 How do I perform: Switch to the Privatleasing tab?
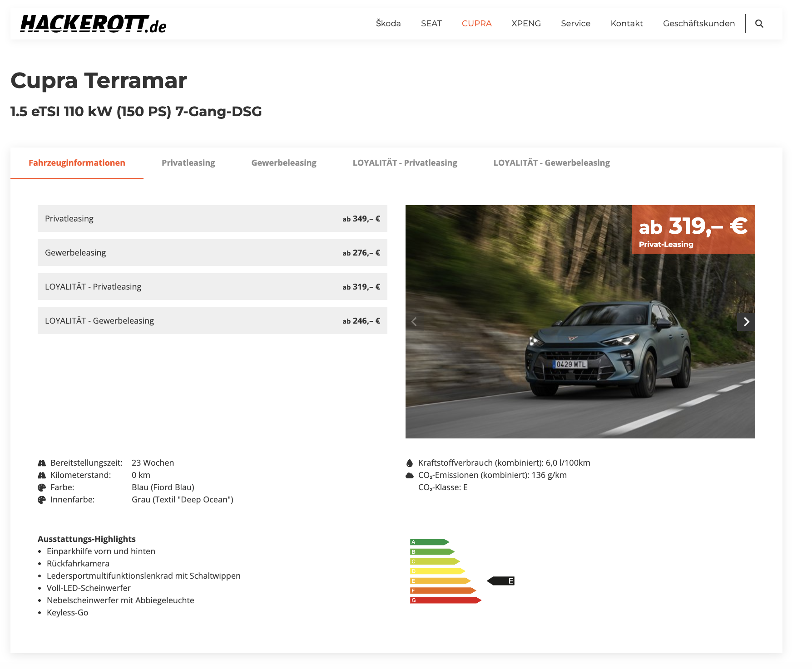click(x=188, y=163)
